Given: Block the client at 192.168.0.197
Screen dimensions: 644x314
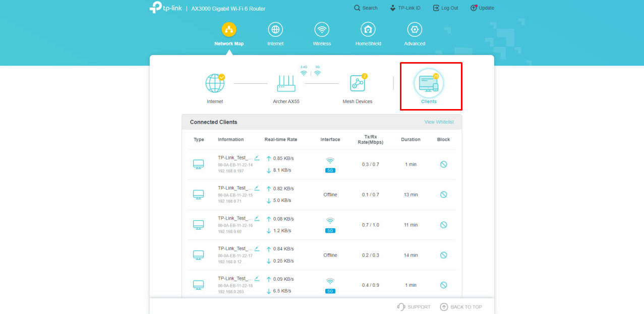Looking at the screenshot, I should (443, 164).
